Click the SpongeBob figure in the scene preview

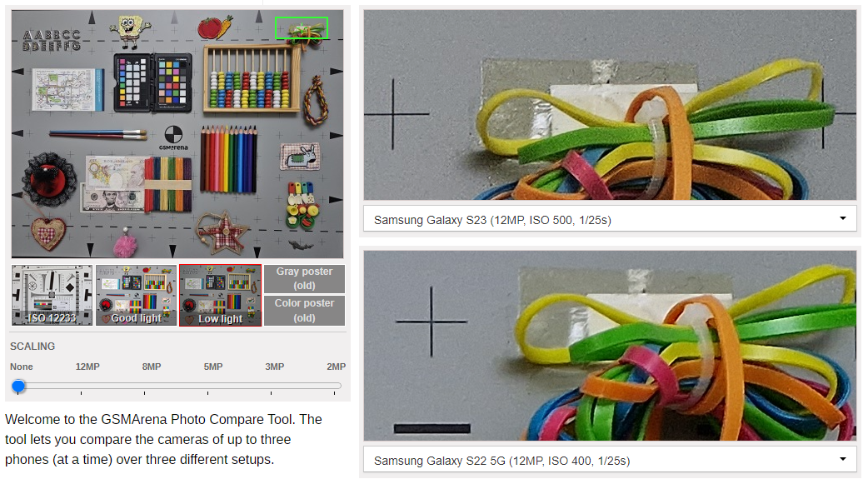pos(130,31)
